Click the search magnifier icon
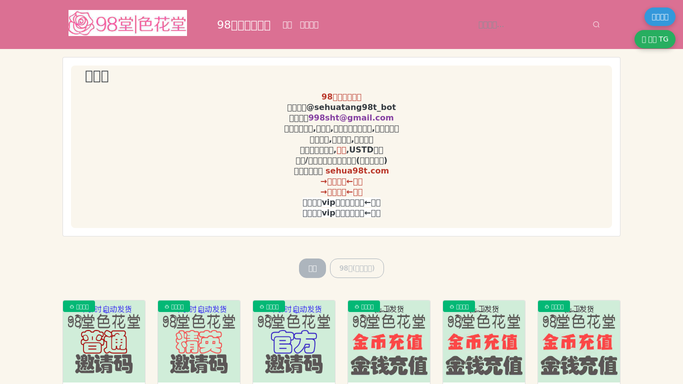This screenshot has width=683, height=384. (596, 25)
